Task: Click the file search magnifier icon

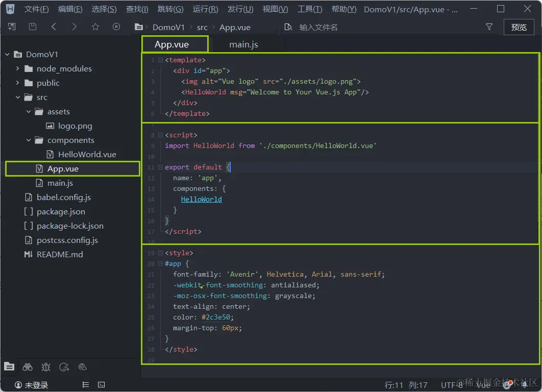Action: coord(288,27)
